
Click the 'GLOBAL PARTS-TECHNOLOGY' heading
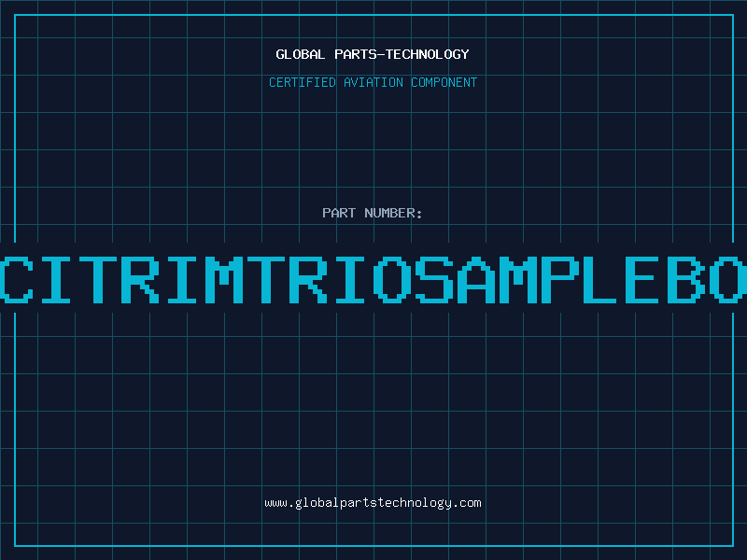point(373,54)
